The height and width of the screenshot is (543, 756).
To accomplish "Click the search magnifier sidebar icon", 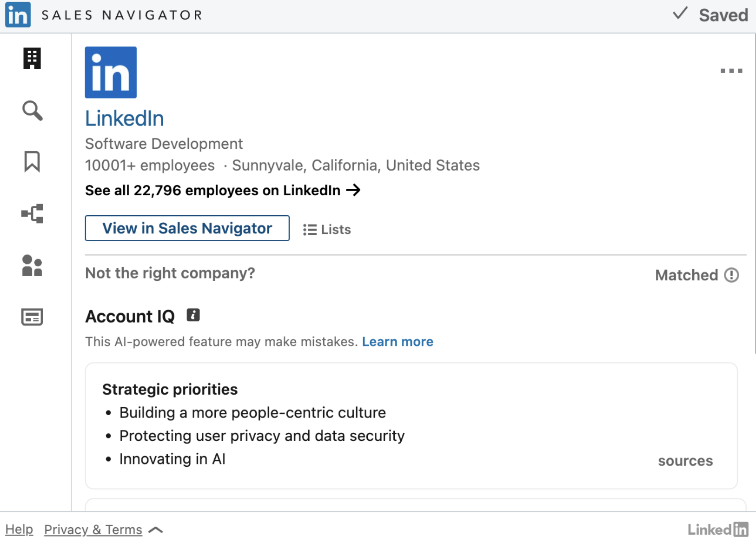I will point(32,111).
